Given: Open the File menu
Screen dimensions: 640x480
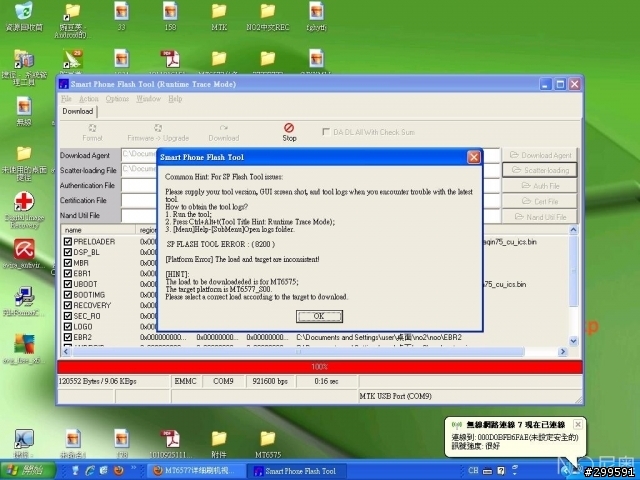Looking at the screenshot, I should pos(66,99).
